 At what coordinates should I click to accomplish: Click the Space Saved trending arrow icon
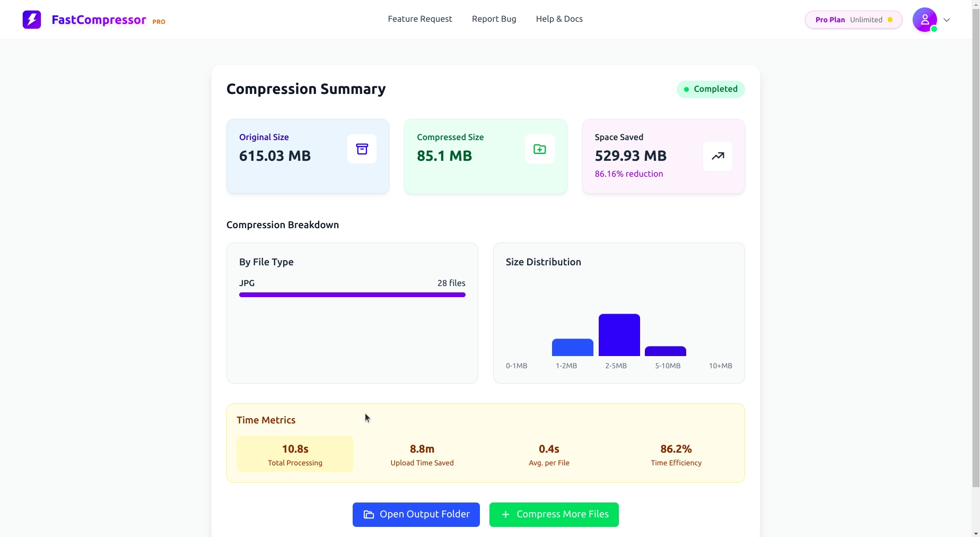(718, 156)
